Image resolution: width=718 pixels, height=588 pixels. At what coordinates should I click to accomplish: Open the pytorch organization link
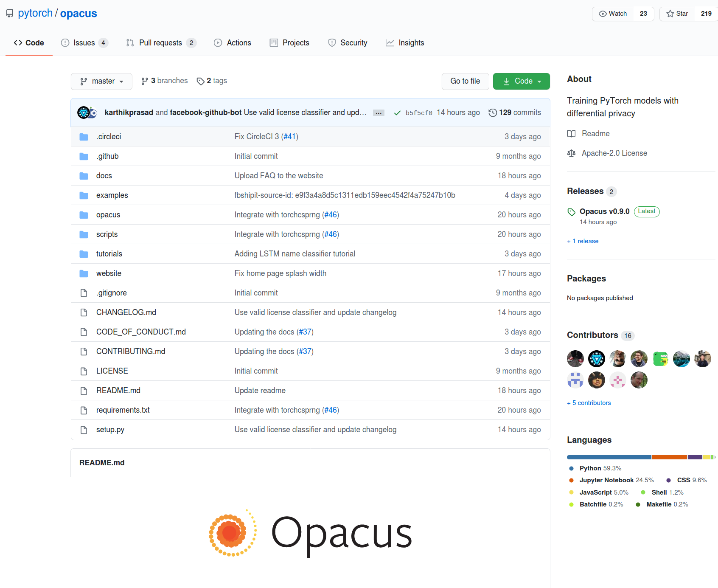point(35,13)
